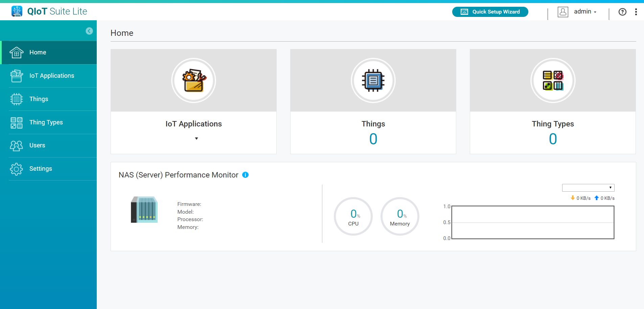Click the Things count value 0
Viewport: 644px width, 309px height.
click(373, 139)
